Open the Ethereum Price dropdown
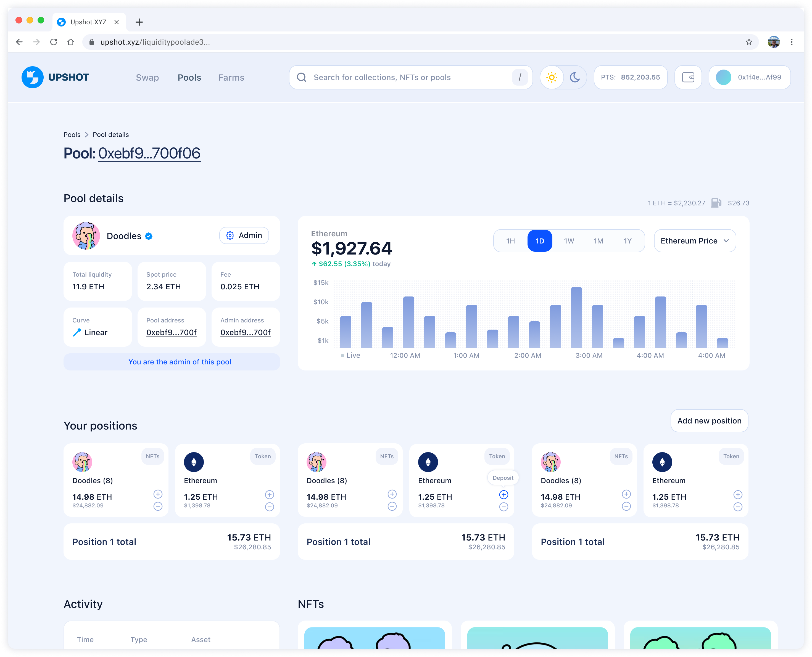This screenshot has height=657, width=812. [x=695, y=241]
